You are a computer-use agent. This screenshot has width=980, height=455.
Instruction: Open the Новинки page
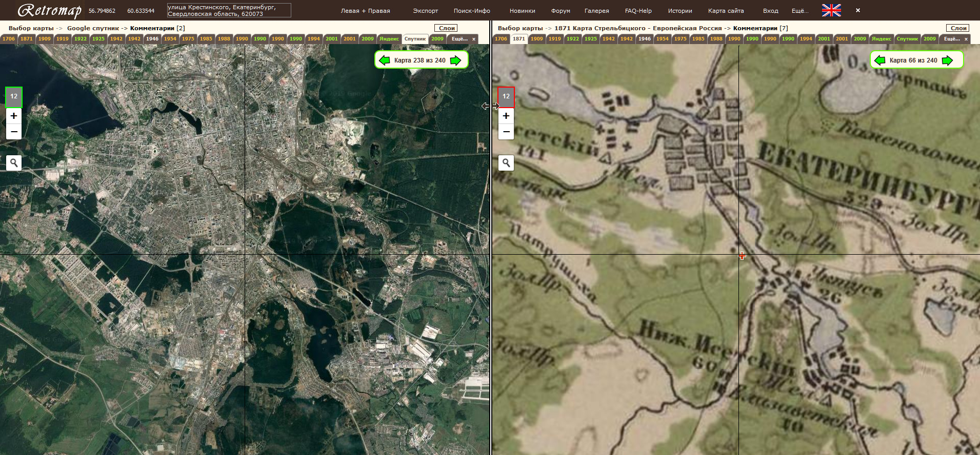522,11
